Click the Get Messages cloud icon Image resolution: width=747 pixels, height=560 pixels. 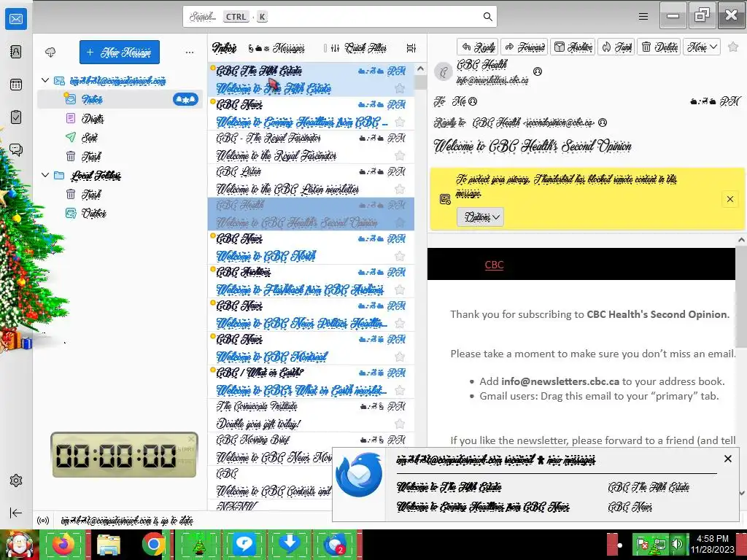click(50, 52)
